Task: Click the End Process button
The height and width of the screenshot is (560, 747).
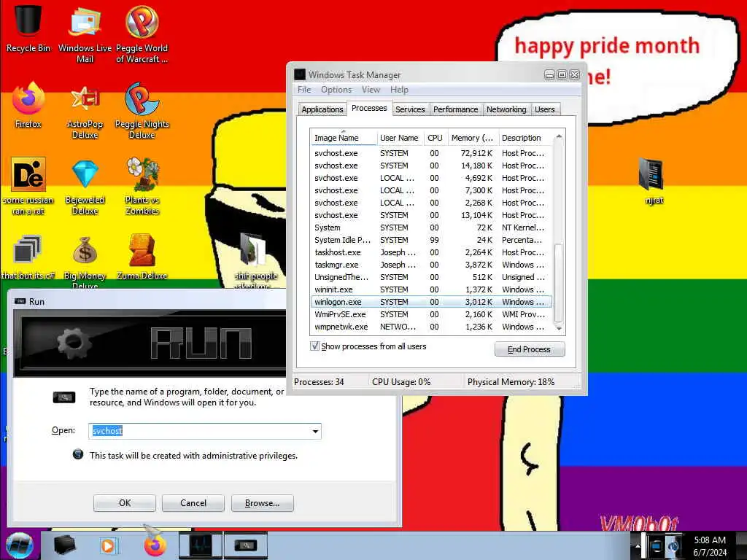Action: click(x=530, y=349)
